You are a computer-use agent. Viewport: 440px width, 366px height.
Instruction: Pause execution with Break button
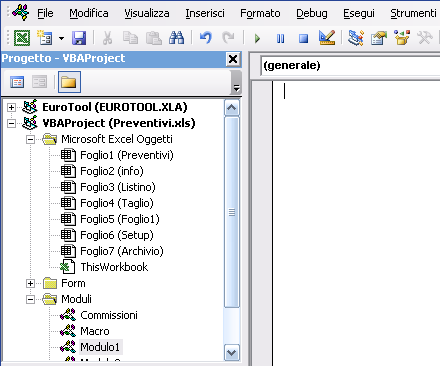[280, 39]
